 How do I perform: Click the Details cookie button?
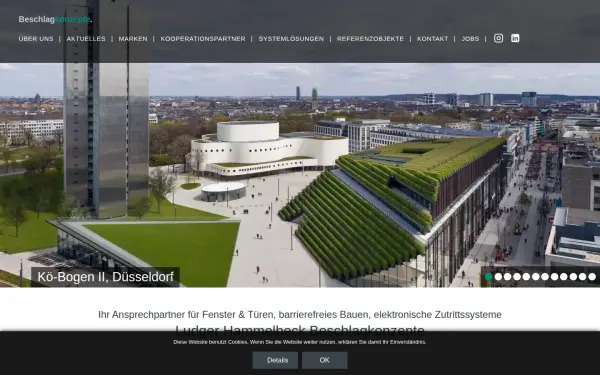[275, 360]
